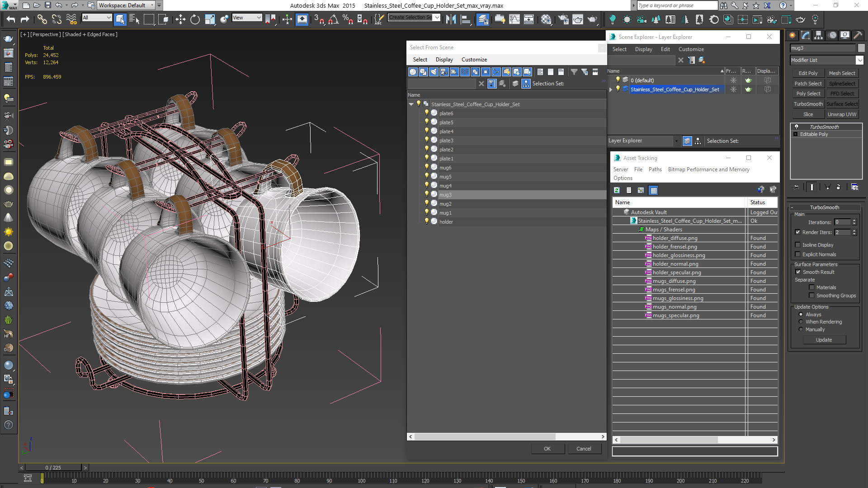Activate the Rotate tool
The image size is (868, 488).
(x=195, y=19)
